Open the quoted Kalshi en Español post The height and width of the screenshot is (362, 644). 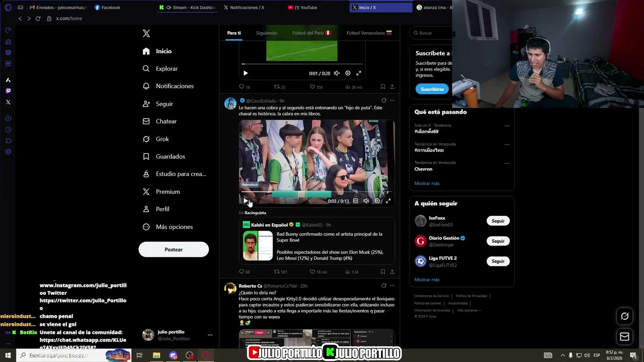(x=316, y=241)
